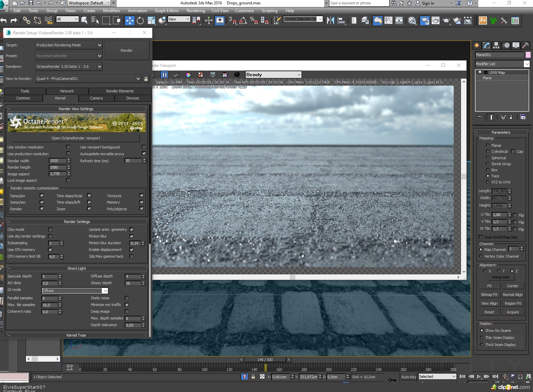This screenshot has height=392, width=533.
Task: Switch to the Camera tab
Action: coord(96,98)
